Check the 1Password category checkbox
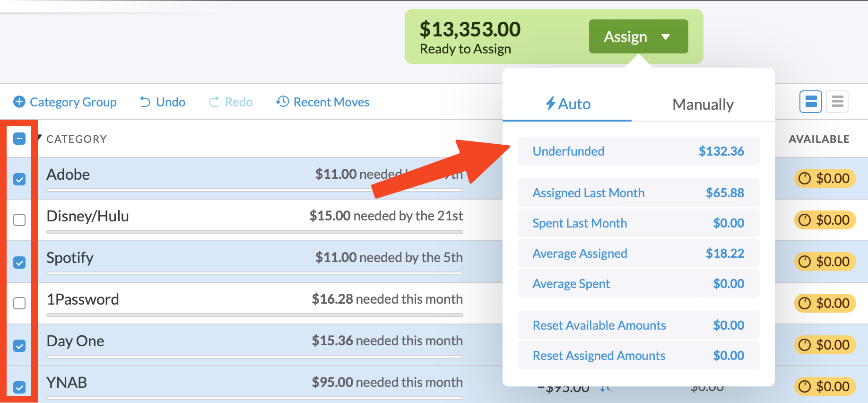This screenshot has height=403, width=868. pos(19,303)
